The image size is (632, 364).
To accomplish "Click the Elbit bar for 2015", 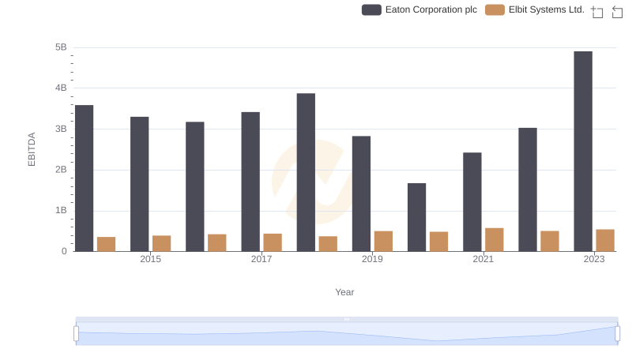I will pos(162,244).
